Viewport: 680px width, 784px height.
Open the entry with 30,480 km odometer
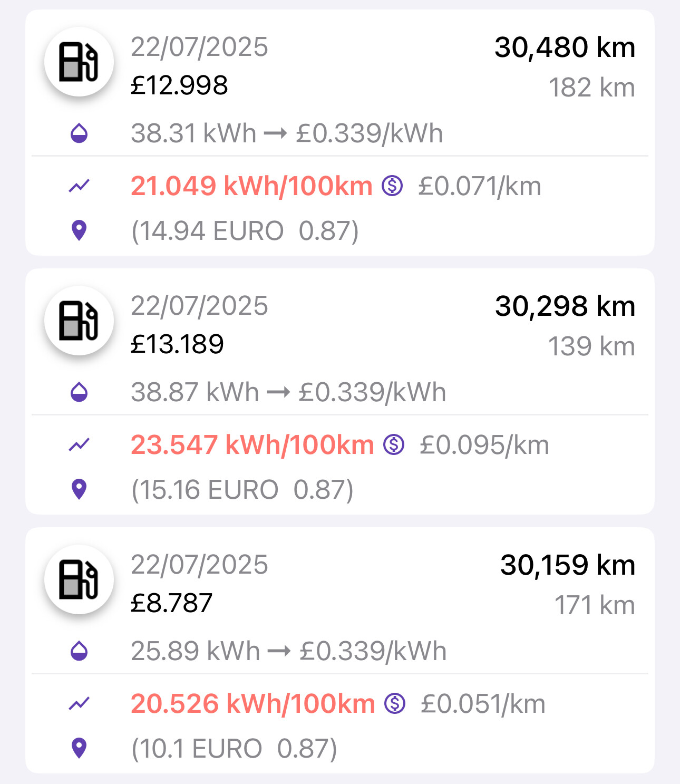click(x=340, y=132)
